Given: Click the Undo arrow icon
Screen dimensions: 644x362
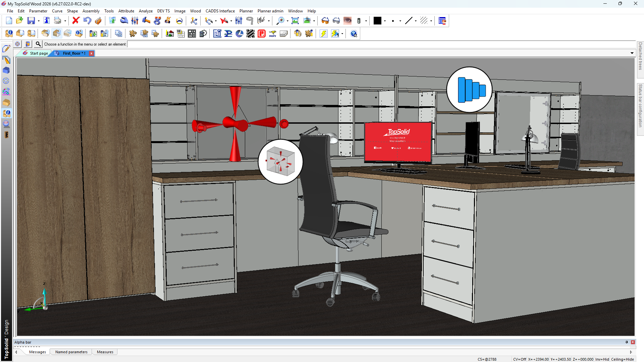Looking at the screenshot, I should pos(87,21).
